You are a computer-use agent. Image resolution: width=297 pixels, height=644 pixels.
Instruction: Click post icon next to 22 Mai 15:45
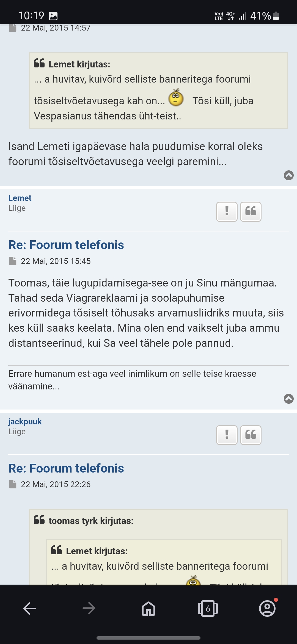coord(13,261)
